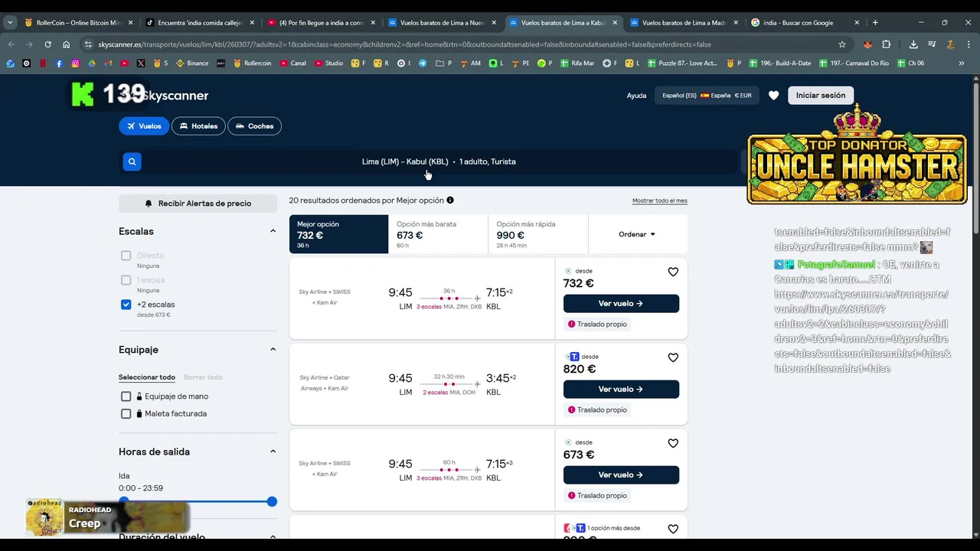Open the YouTube Studio bookmark

point(328,63)
